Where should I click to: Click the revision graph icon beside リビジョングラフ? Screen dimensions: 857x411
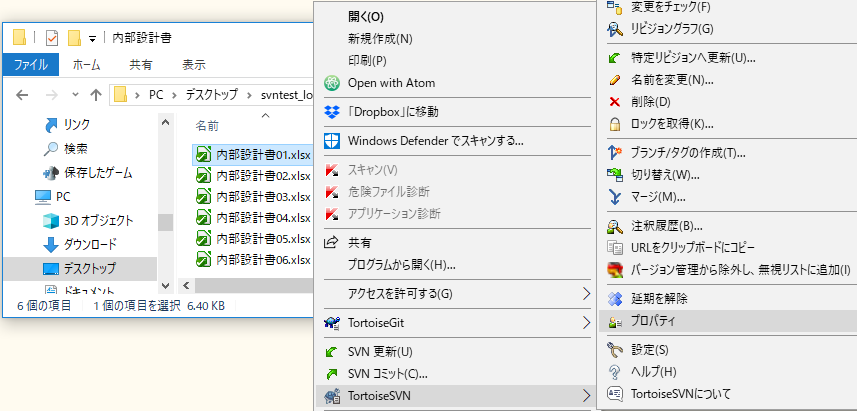coord(615,28)
